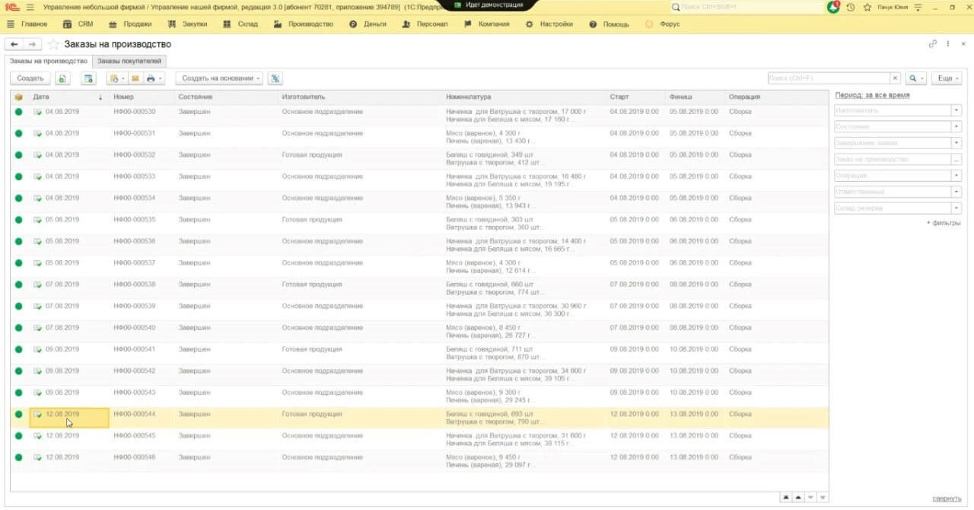Click the reports icon with dropdown in toolbar
The height and width of the screenshot is (510, 974).
[x=117, y=78]
